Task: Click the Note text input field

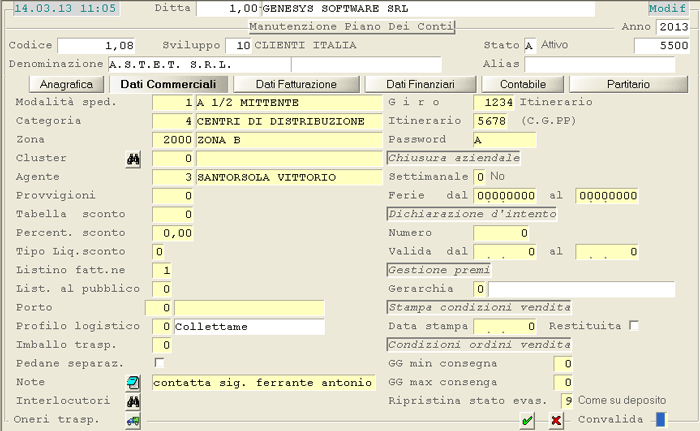Action: click(263, 383)
